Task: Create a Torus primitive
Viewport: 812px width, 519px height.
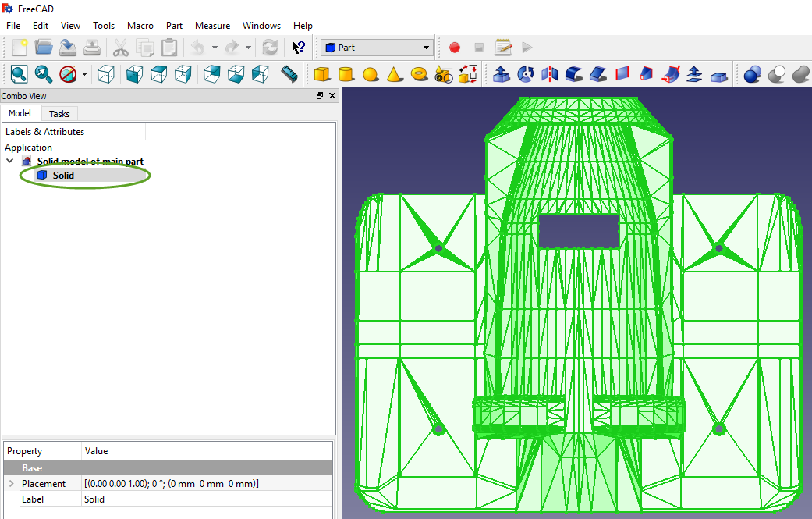Action: point(418,73)
